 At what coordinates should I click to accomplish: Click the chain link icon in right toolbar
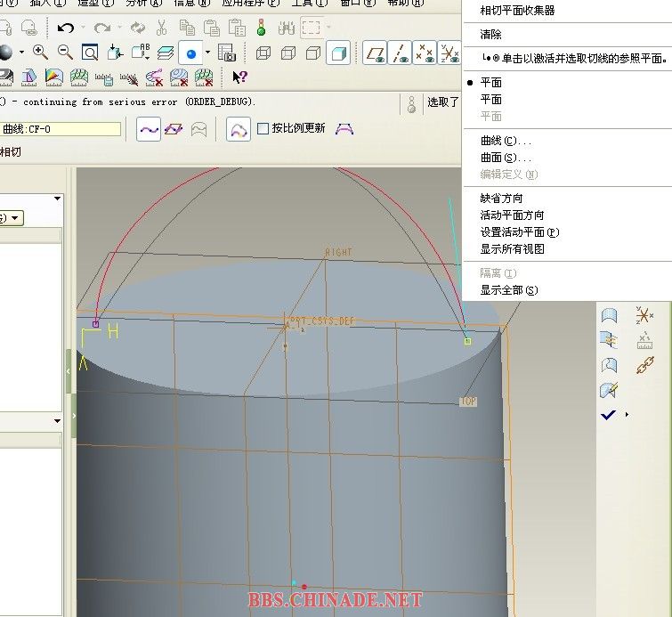(x=645, y=365)
